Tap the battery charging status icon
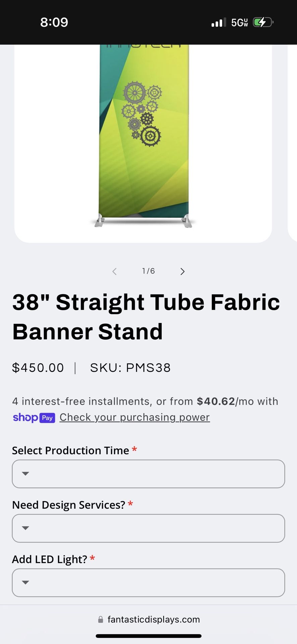Image resolution: width=297 pixels, height=644 pixels. pyautogui.click(x=263, y=22)
